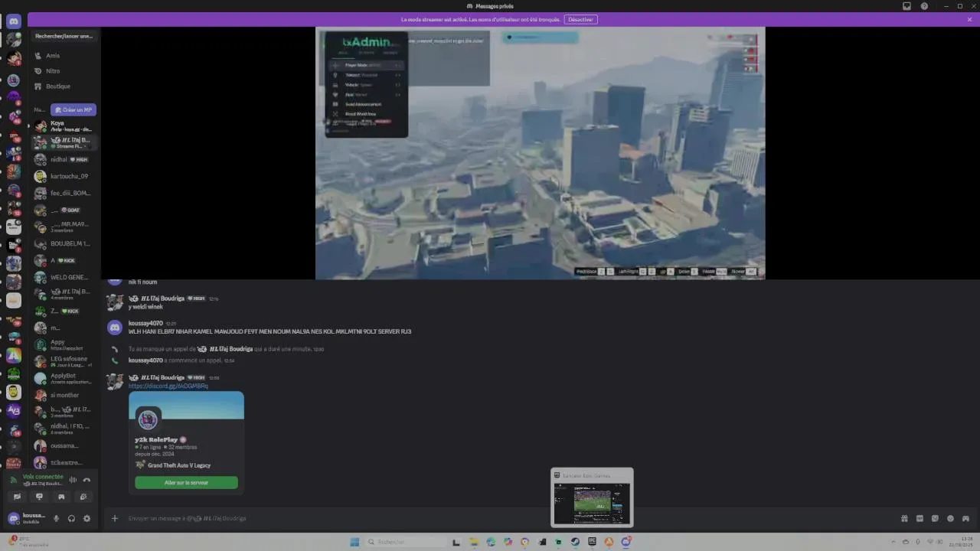Viewport: 980px width, 551px height.
Task: Open kartoucha_09 direct message
Action: point(64,176)
